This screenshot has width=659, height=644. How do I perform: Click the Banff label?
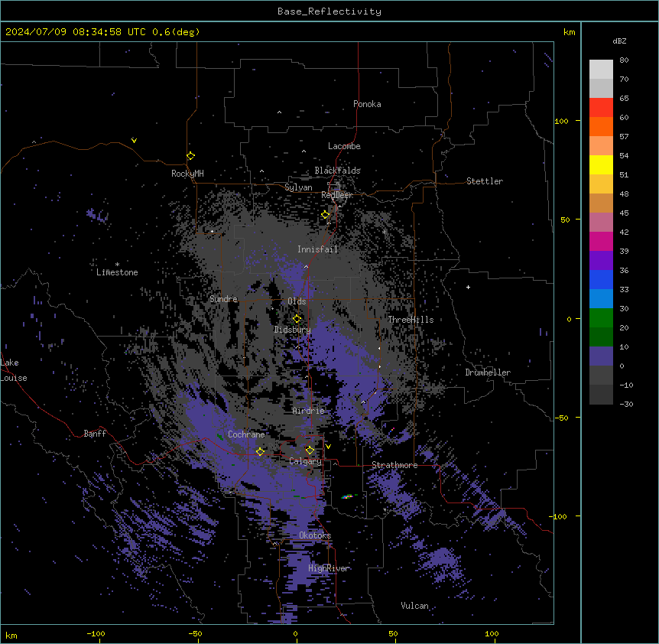tap(95, 434)
